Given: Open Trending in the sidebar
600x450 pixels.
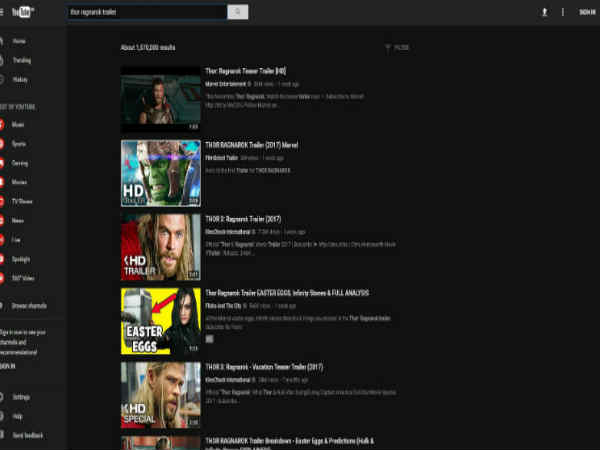Looking at the screenshot, I should tap(22, 60).
